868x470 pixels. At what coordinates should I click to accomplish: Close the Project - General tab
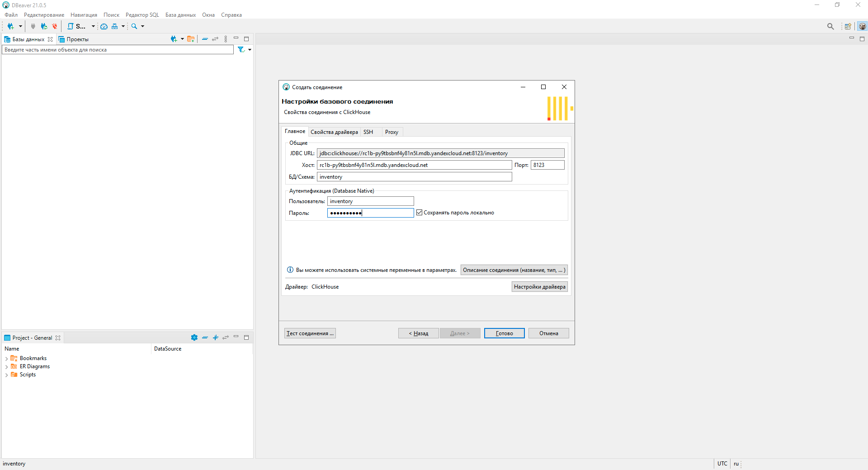(x=58, y=338)
